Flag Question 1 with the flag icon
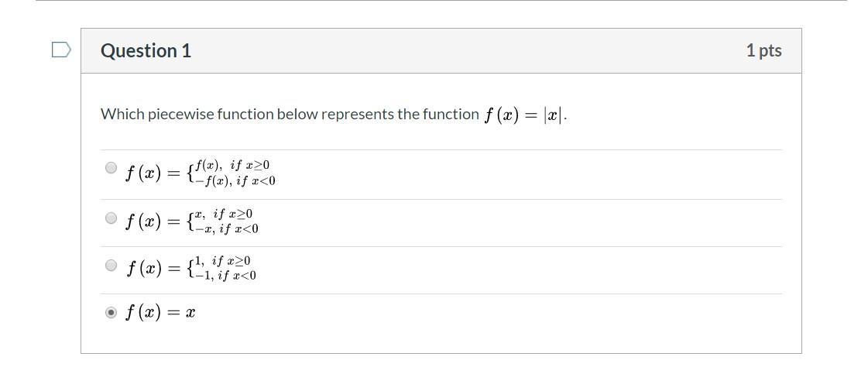 coord(61,50)
